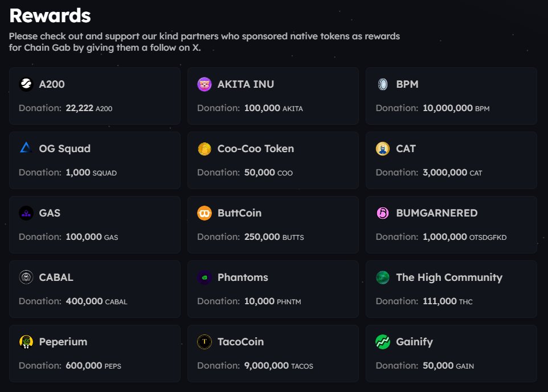Select the CAT token icon
548x392 pixels.
383,149
